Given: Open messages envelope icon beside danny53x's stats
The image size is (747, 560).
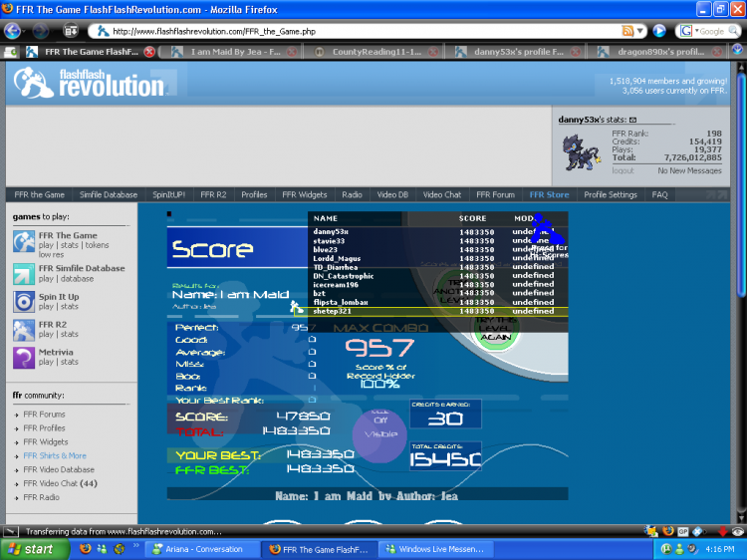Looking at the screenshot, I should pyautogui.click(x=632, y=120).
